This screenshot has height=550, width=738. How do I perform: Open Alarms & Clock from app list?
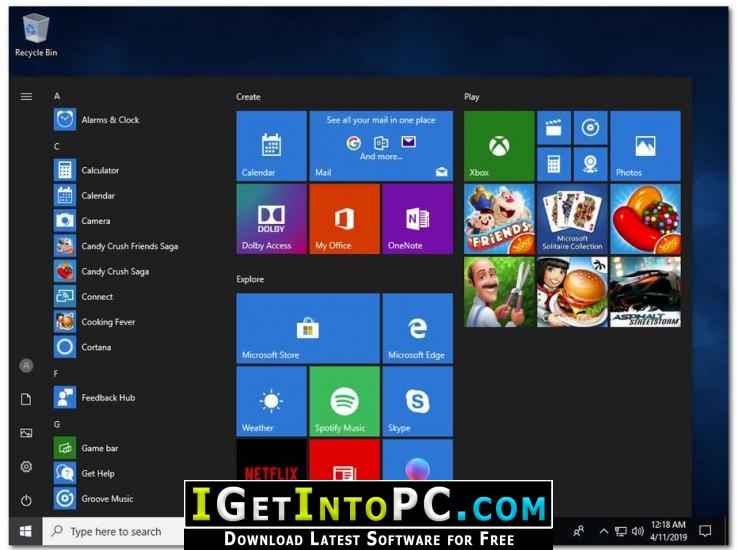coord(134,120)
